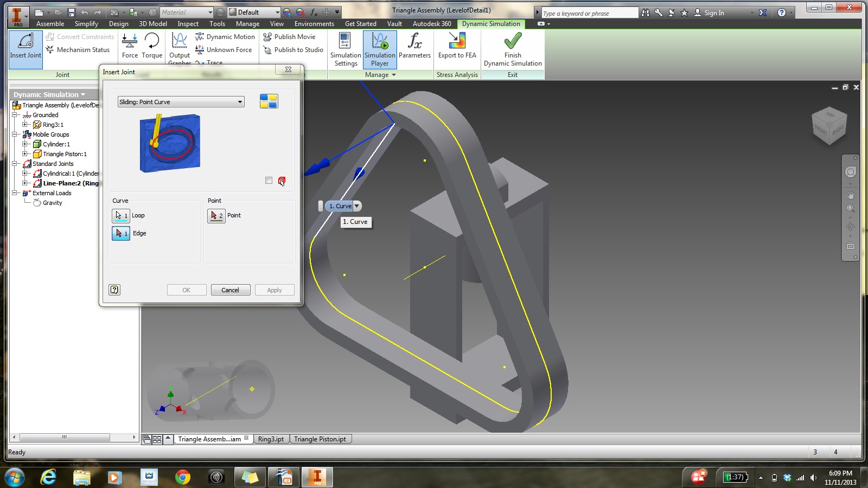Open the Output Grapher
Viewport: 868px width, 488px height.
point(180,48)
